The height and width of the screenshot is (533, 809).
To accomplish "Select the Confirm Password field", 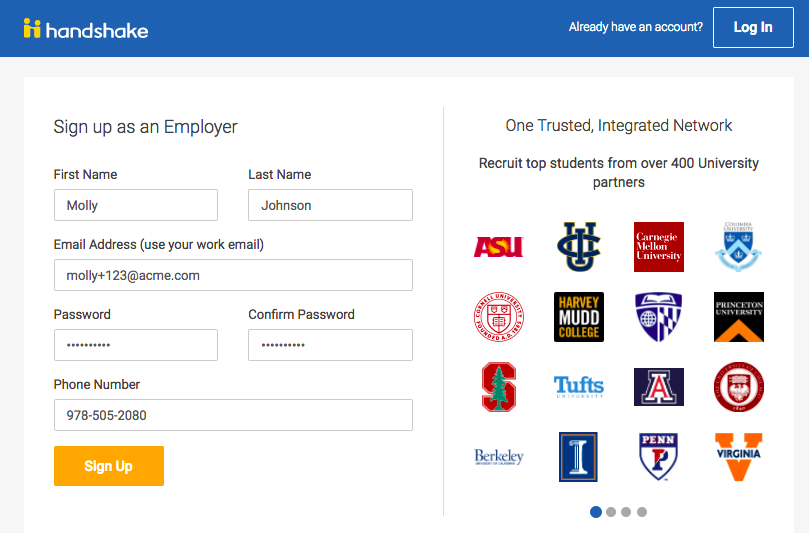I will [330, 345].
